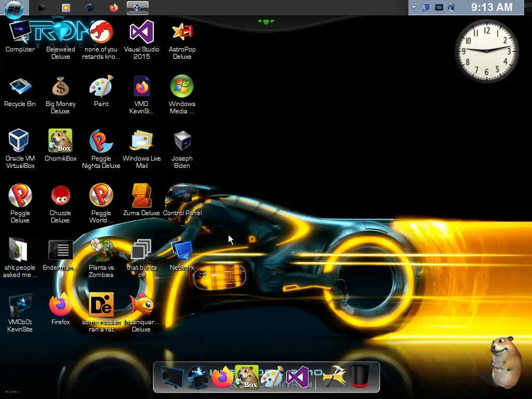Click the network globe tray icon
This screenshot has height=399, width=532.
pyautogui.click(x=451, y=7)
